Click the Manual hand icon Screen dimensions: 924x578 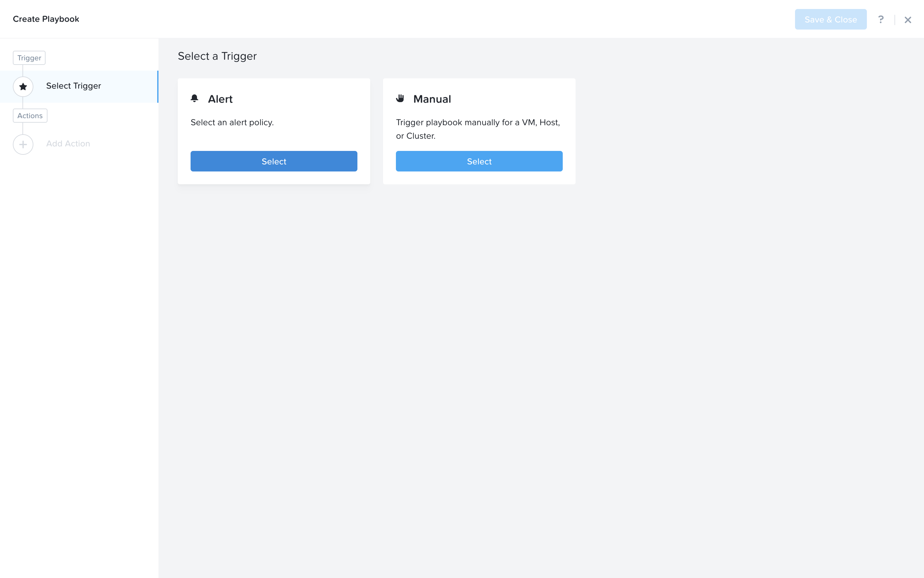coord(400,99)
